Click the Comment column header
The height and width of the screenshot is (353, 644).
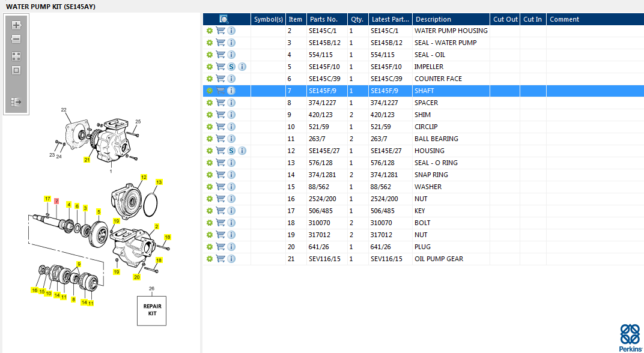(x=595, y=19)
